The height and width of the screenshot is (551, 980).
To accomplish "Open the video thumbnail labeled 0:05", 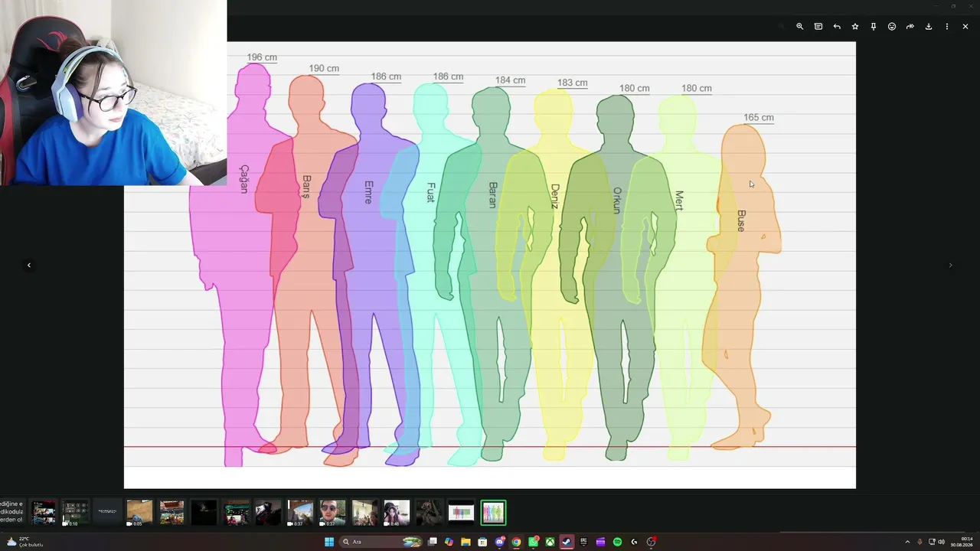I will click(139, 513).
